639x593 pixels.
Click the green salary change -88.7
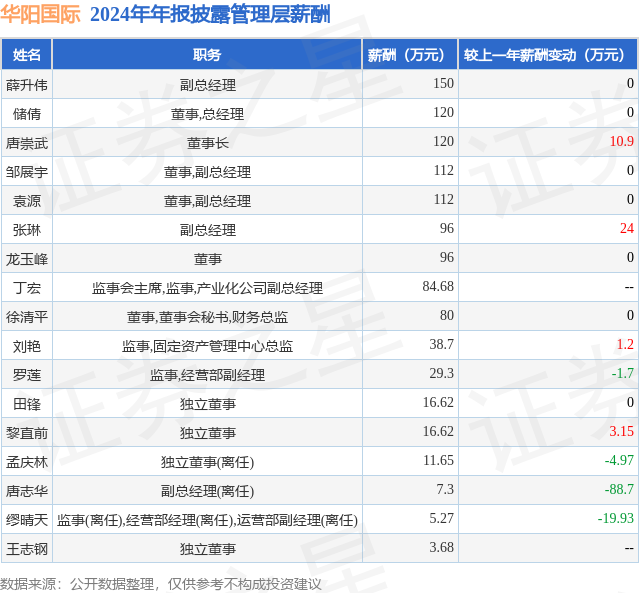coord(619,489)
